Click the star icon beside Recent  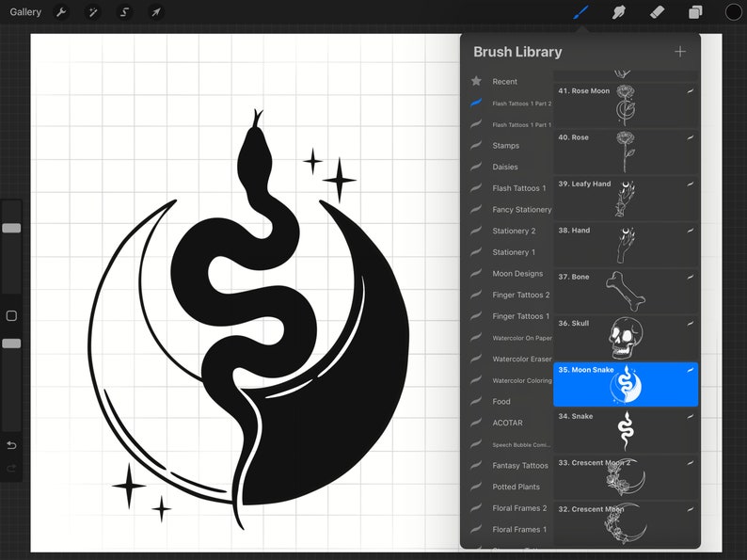(476, 81)
